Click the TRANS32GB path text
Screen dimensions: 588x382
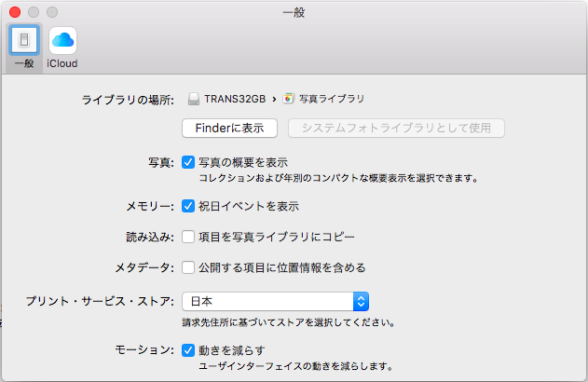click(235, 99)
